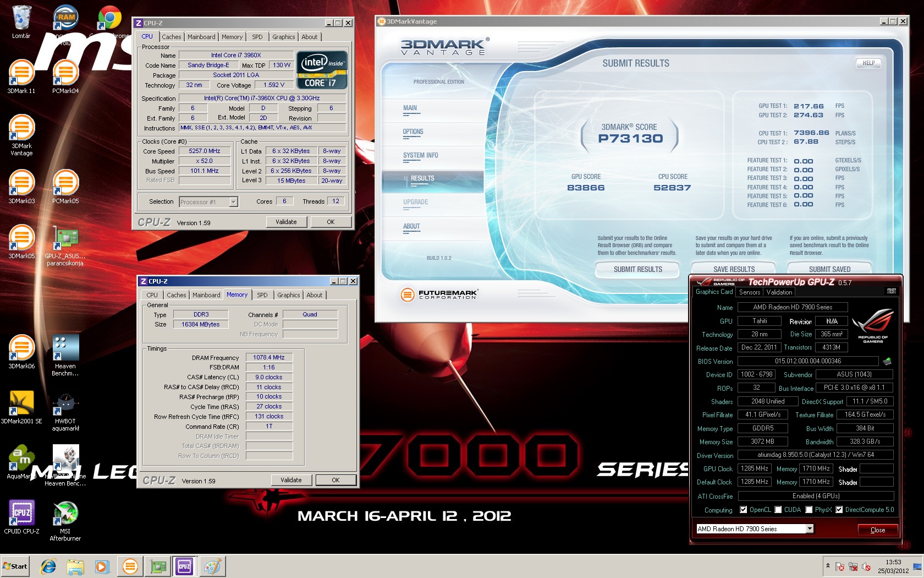Open the GPU-Z_ASUS parancsikonja shortcut
Screen dimensions: 924x578
[x=65, y=246]
